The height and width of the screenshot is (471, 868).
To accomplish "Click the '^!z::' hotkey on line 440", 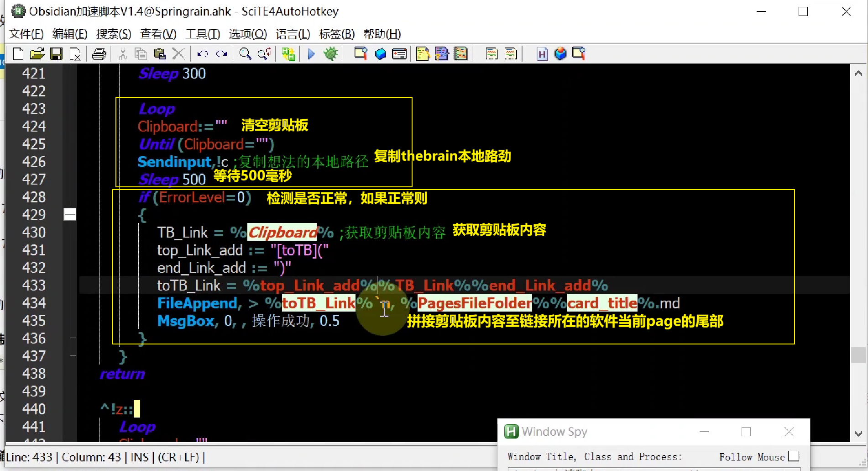I will [117, 409].
